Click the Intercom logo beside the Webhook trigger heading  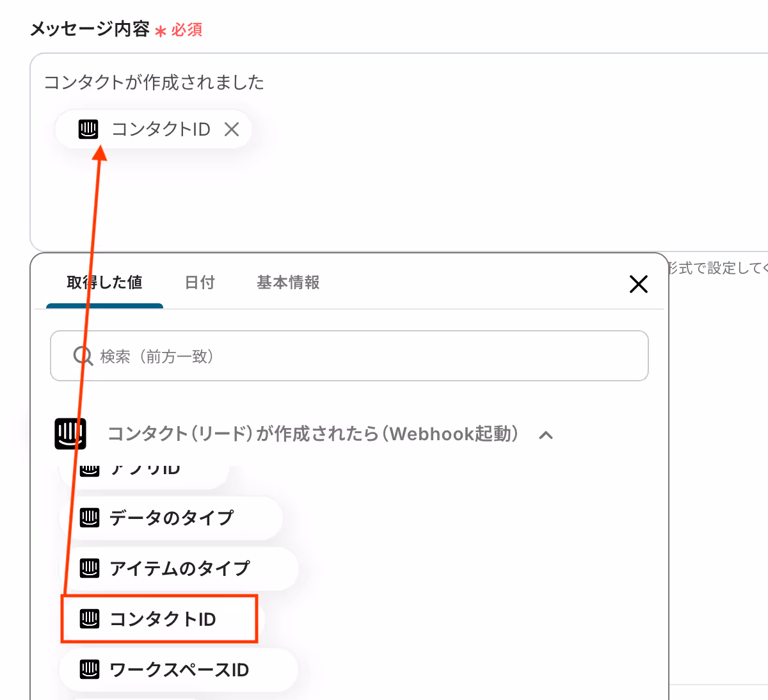70,434
